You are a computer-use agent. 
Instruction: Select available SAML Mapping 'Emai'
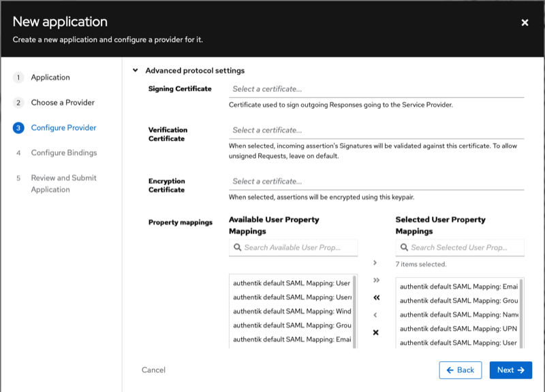coord(292,339)
